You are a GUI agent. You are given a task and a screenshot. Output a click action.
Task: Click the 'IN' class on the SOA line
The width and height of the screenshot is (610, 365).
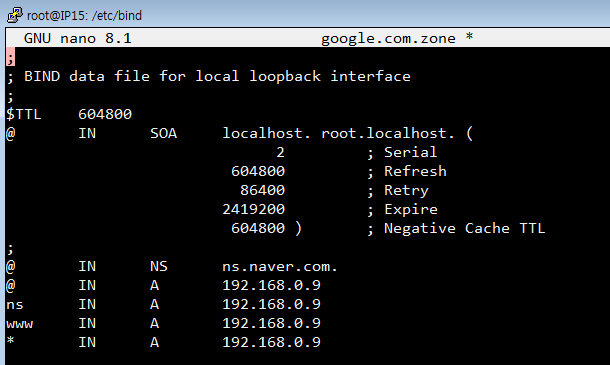[x=87, y=133]
